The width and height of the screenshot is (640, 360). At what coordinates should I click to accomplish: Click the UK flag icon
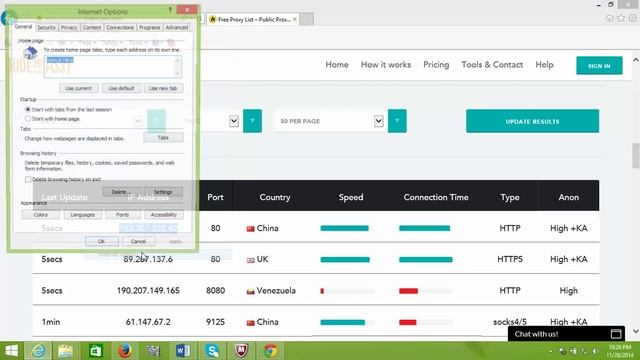click(251, 260)
